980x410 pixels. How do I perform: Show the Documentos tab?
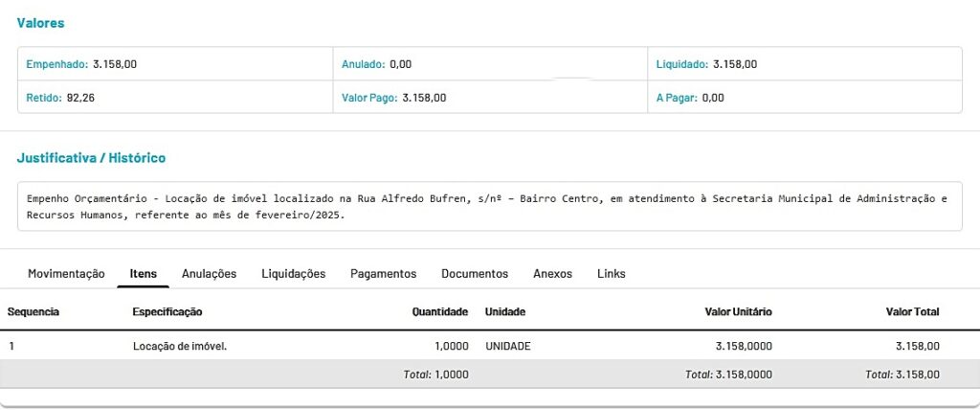point(475,273)
